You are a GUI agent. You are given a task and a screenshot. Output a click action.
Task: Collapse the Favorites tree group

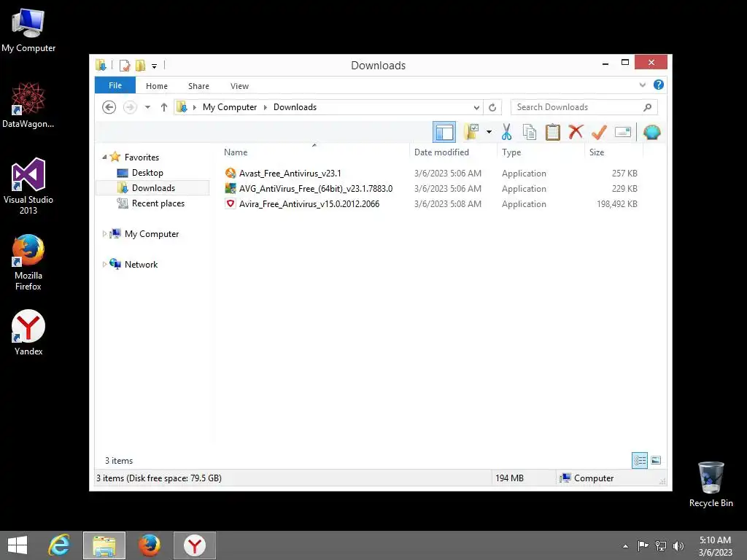click(104, 157)
